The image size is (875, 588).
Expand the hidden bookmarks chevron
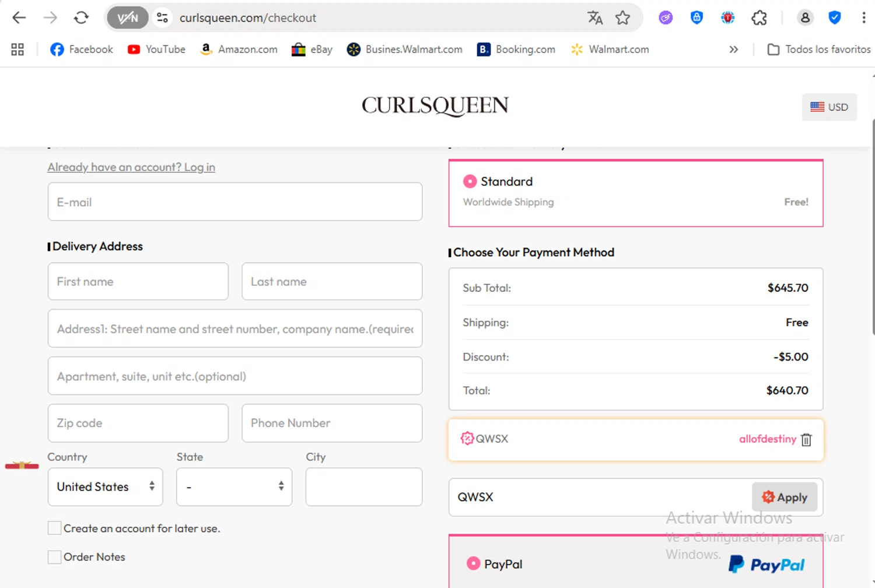[x=734, y=50]
